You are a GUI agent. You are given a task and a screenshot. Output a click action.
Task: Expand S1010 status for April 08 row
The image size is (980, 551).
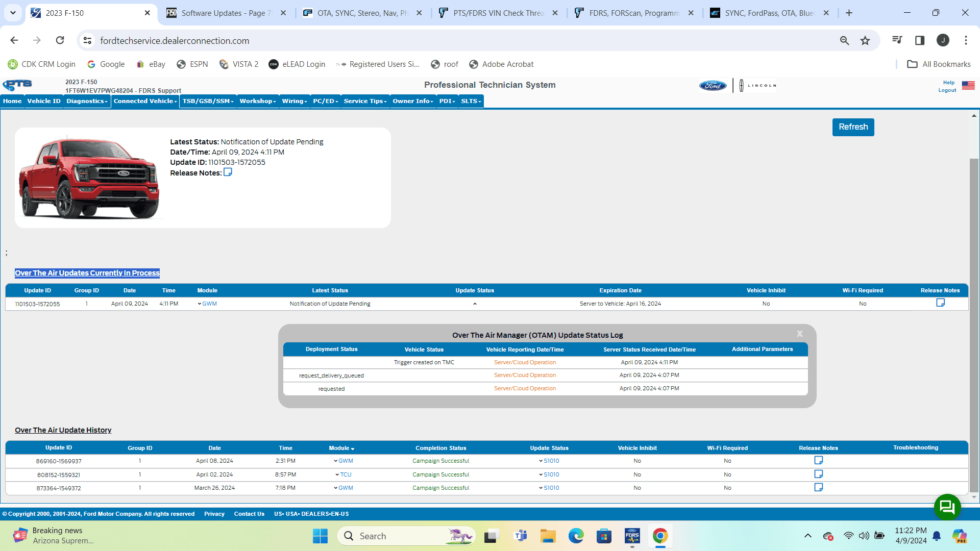coord(549,461)
